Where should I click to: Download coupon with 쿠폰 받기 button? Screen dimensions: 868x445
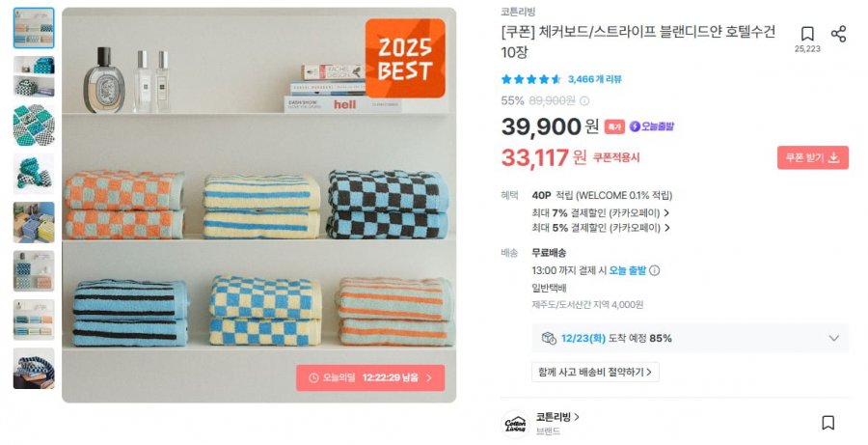pos(812,158)
